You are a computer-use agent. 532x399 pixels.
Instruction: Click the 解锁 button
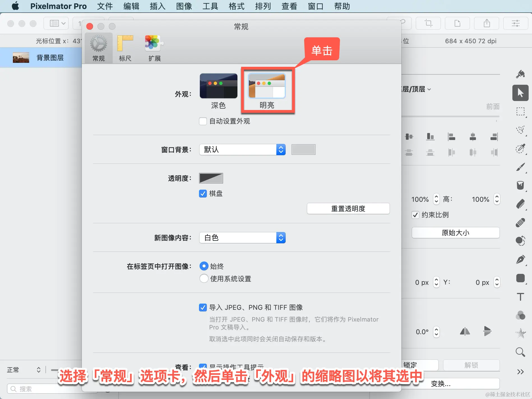(x=471, y=365)
